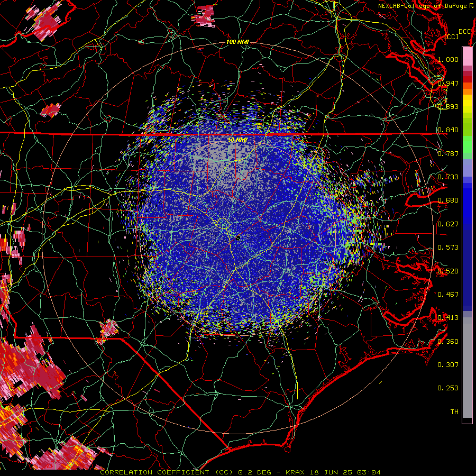This screenshot has height=476, width=476.
Task: Click the 0.947 scale value
Action: click(x=448, y=83)
